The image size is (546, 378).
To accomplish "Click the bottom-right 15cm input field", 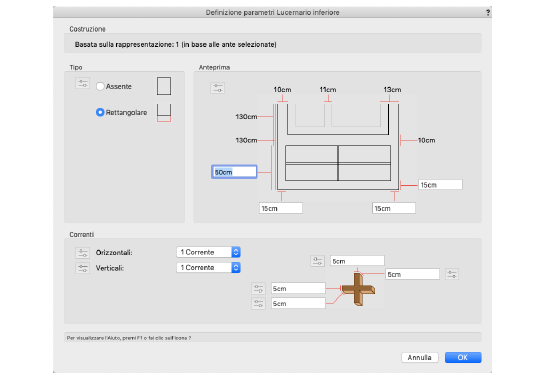I will click(x=394, y=208).
